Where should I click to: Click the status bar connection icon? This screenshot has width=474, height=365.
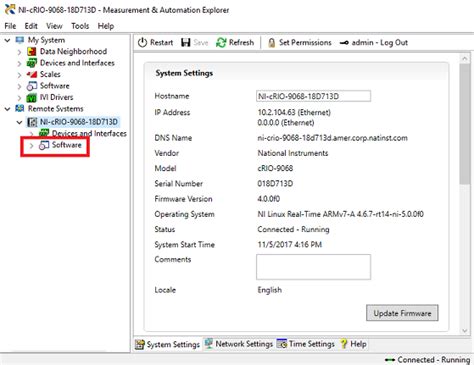pos(390,360)
